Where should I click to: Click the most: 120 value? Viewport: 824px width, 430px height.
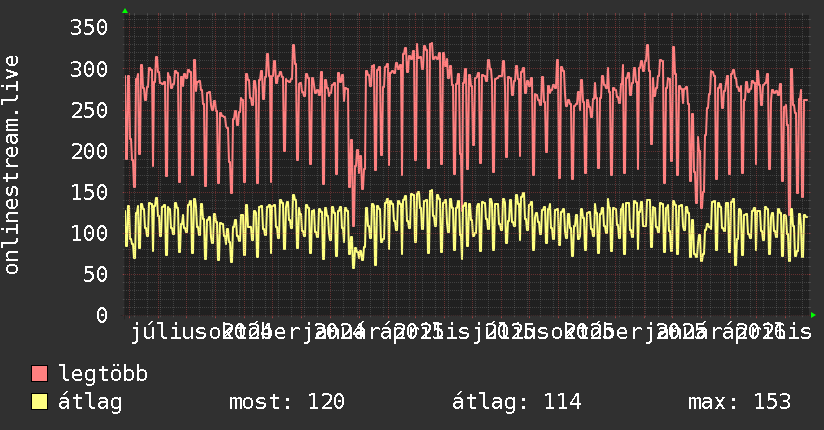click(x=287, y=402)
